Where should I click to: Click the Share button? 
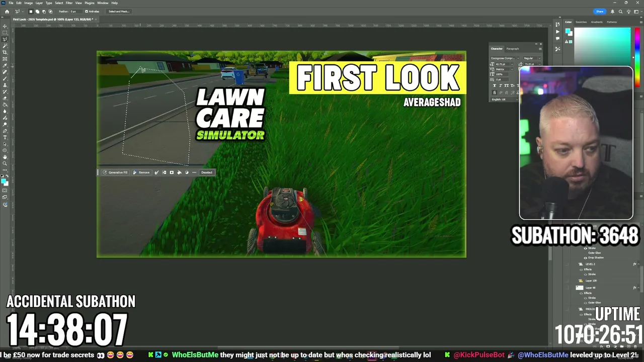[600, 11]
